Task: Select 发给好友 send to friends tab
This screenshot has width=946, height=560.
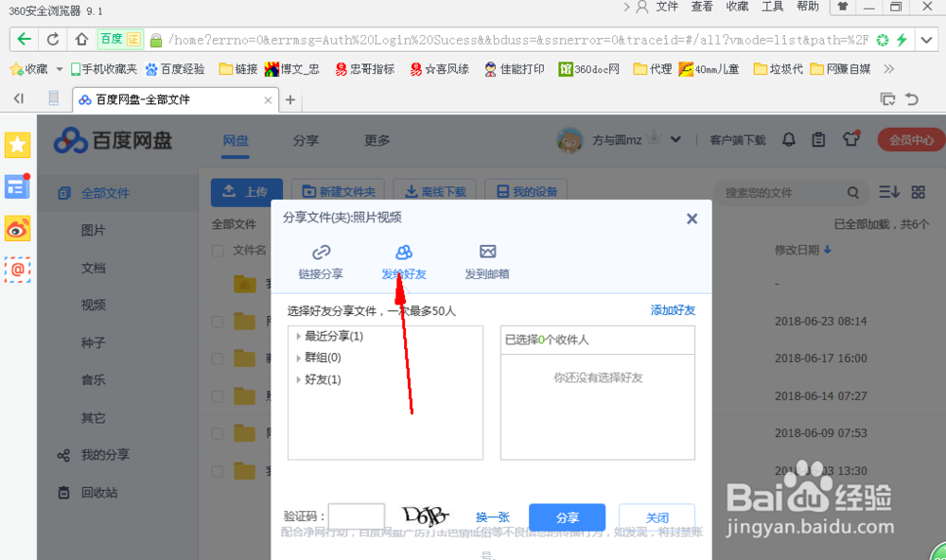Action: tap(404, 262)
